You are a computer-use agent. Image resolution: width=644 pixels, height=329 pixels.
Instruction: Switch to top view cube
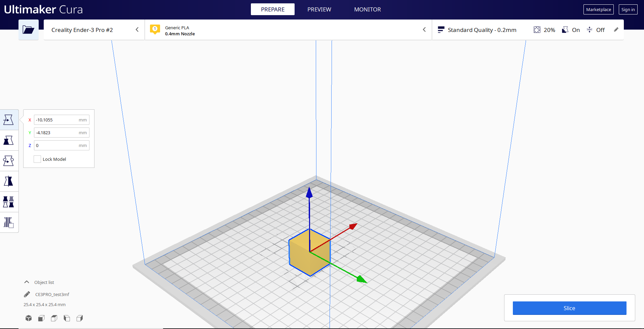[x=54, y=318]
